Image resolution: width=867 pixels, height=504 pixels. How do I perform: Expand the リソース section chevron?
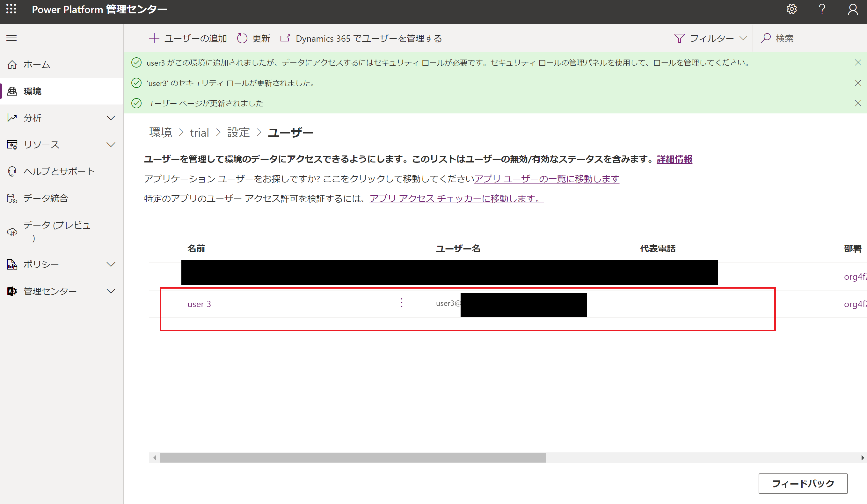(x=111, y=145)
